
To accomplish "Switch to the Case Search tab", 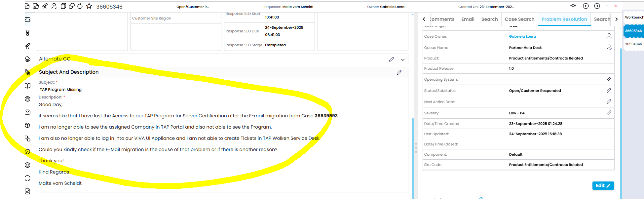I will tap(519, 19).
